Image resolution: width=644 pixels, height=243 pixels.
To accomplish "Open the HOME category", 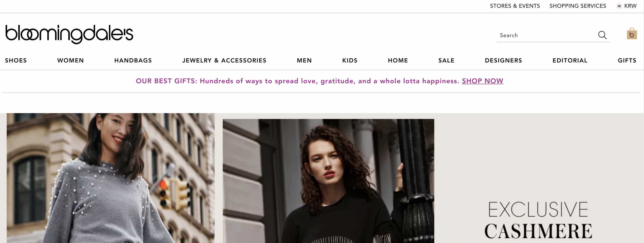I will [398, 60].
